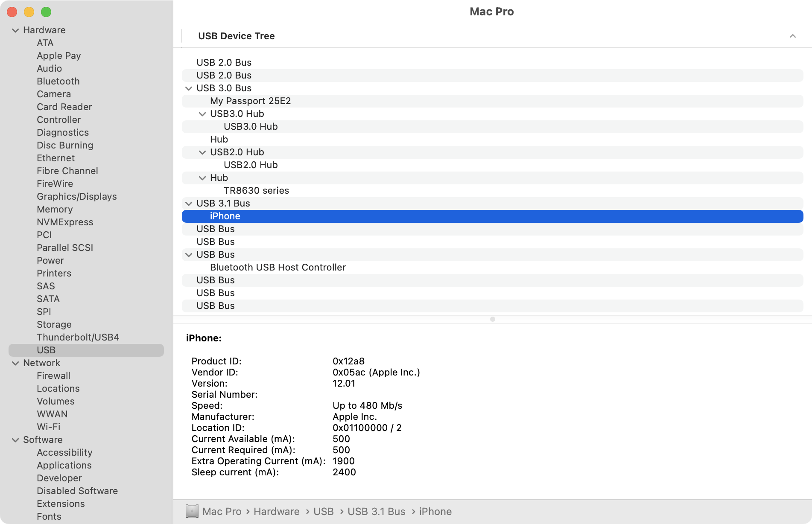
Task: Open FireWire in the sidebar
Action: [x=55, y=184]
